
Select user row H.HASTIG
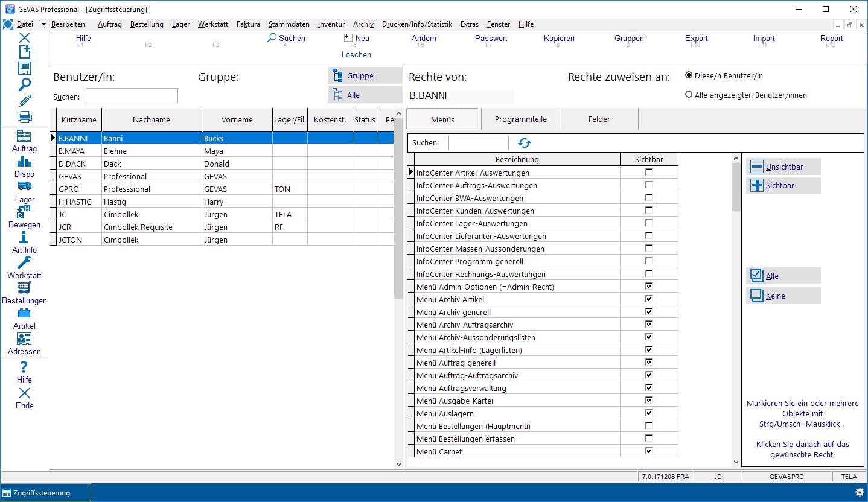tap(222, 202)
